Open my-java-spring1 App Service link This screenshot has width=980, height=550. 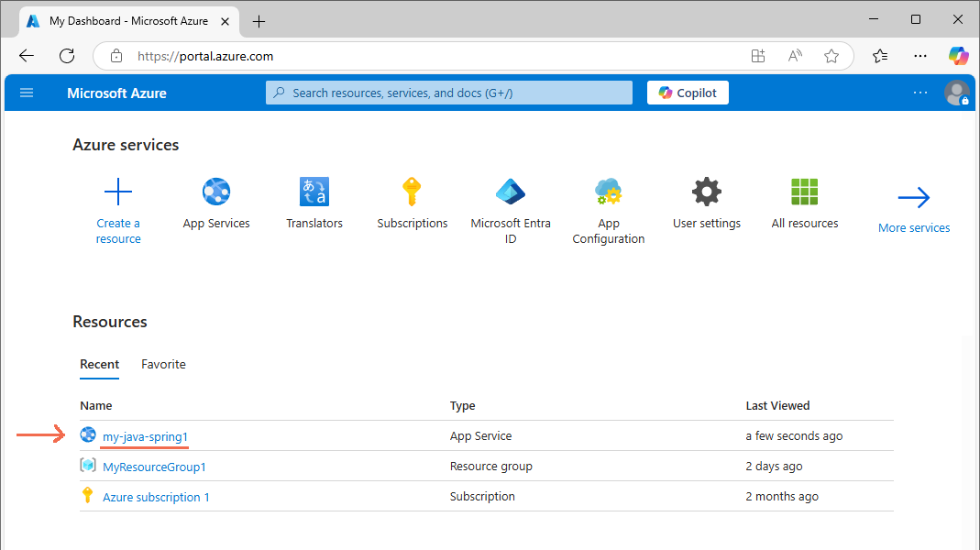(145, 436)
